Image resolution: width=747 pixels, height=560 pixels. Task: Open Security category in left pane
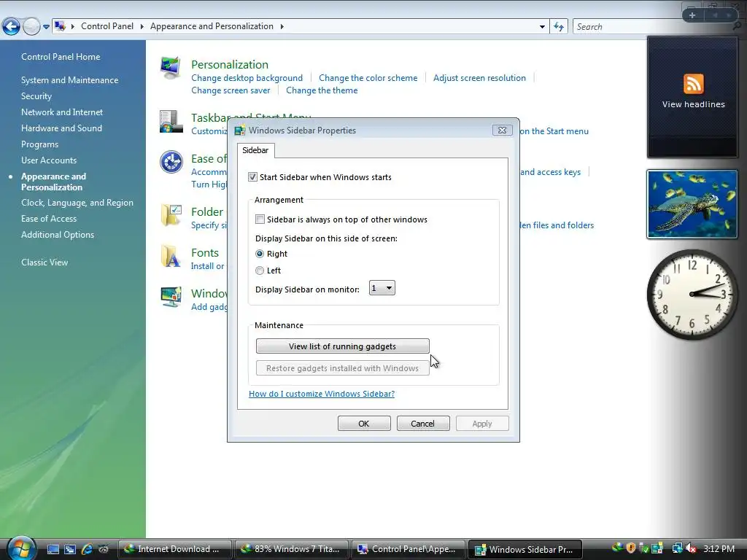[36, 96]
